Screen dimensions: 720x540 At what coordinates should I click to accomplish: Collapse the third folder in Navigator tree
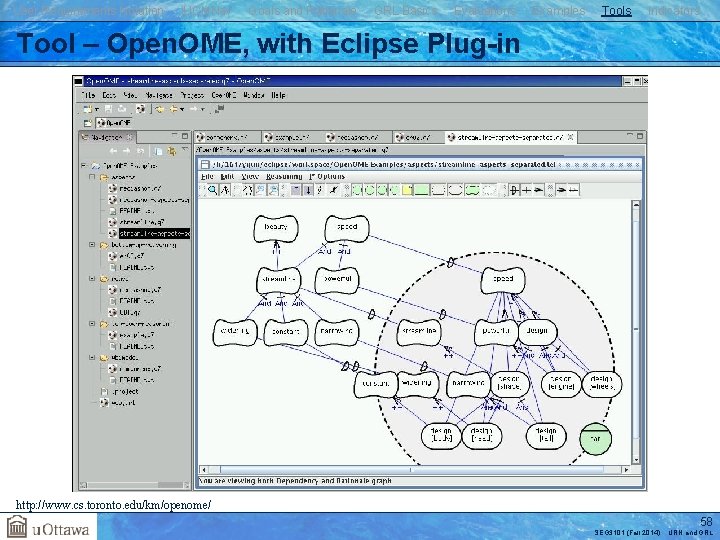pos(92,278)
